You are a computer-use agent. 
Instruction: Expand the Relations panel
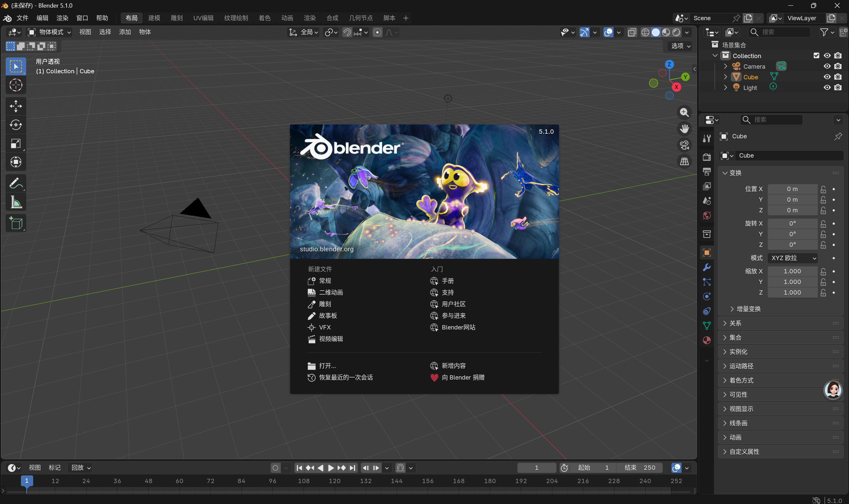pyautogui.click(x=735, y=323)
